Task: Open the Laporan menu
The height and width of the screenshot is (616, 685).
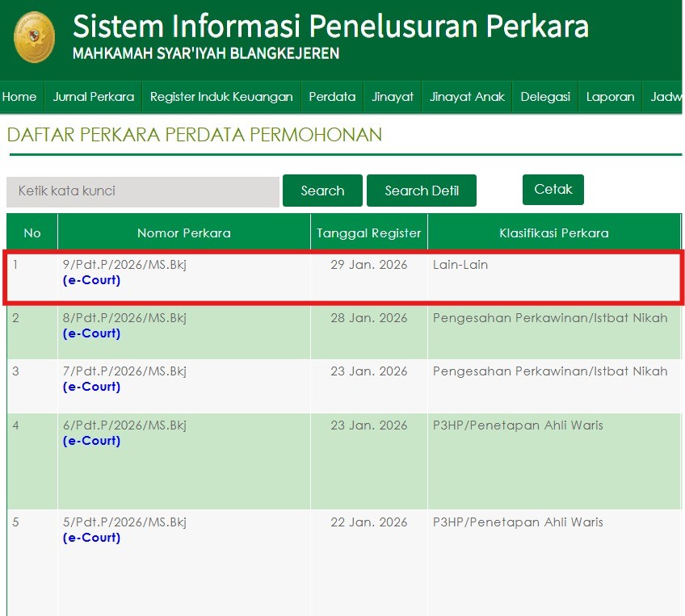Action: [610, 97]
